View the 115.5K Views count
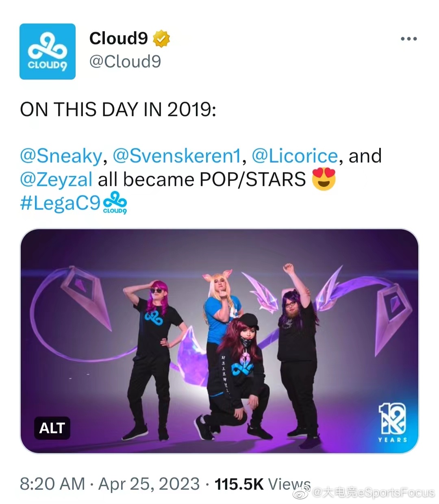The height and width of the screenshot is (504, 439). tap(262, 484)
